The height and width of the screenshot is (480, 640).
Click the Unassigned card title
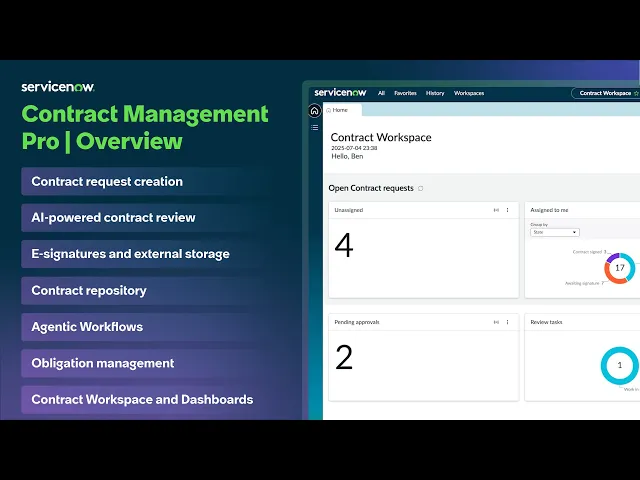click(349, 210)
